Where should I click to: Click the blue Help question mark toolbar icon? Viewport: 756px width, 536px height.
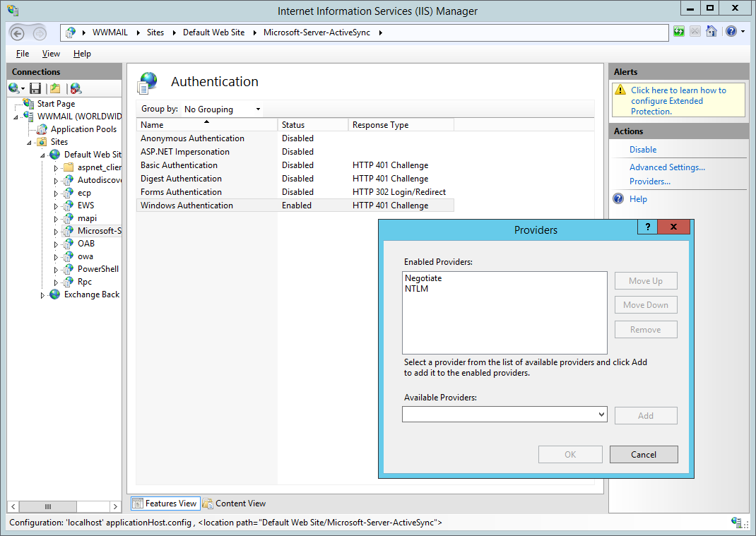click(x=731, y=32)
